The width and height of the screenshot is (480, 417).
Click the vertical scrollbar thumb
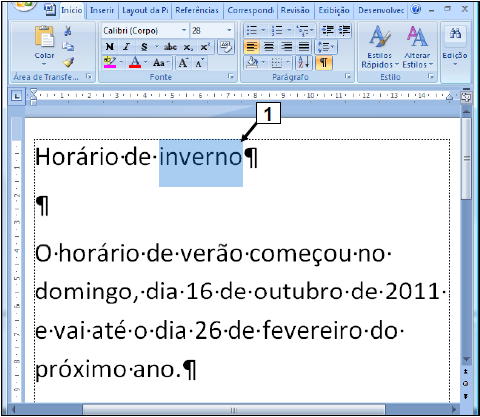[466, 158]
